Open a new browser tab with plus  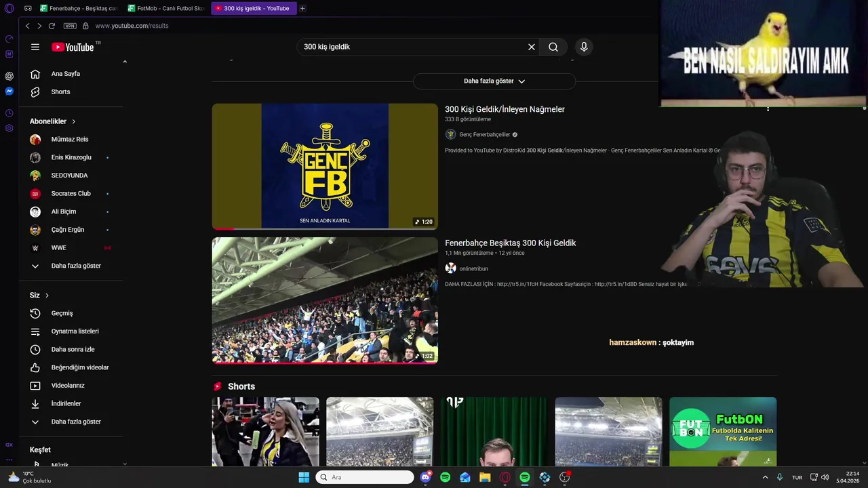302,8
